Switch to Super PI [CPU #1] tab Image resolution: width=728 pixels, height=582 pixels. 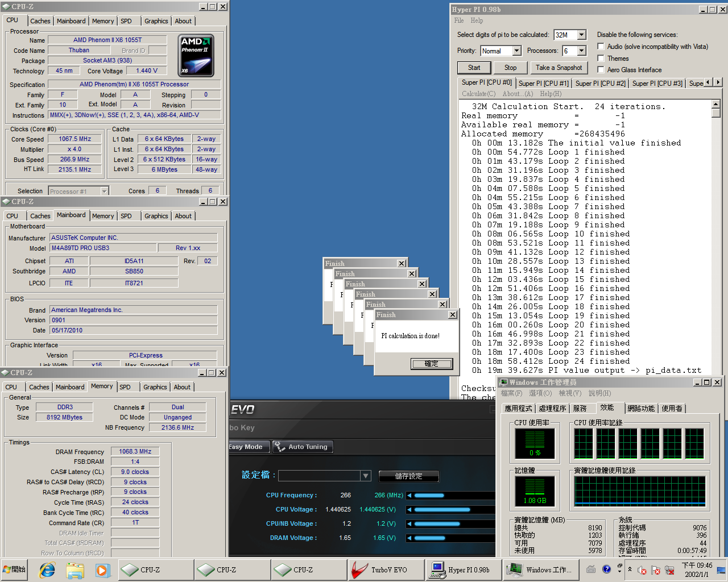pyautogui.click(x=543, y=83)
